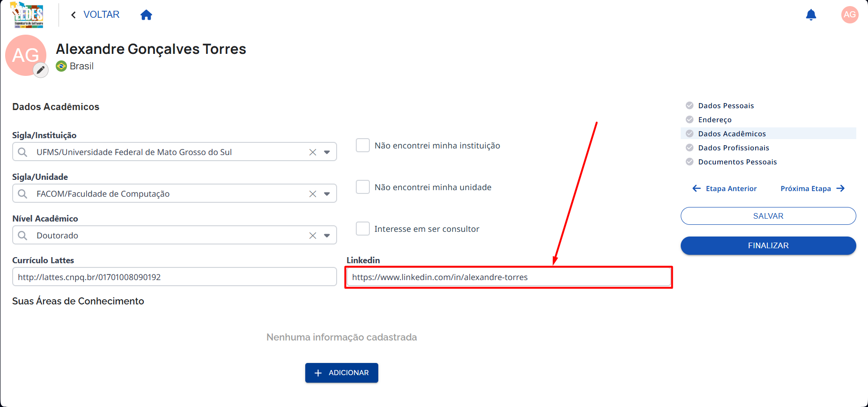
Task: Click the FACOM unit combo box text
Action: coord(103,194)
